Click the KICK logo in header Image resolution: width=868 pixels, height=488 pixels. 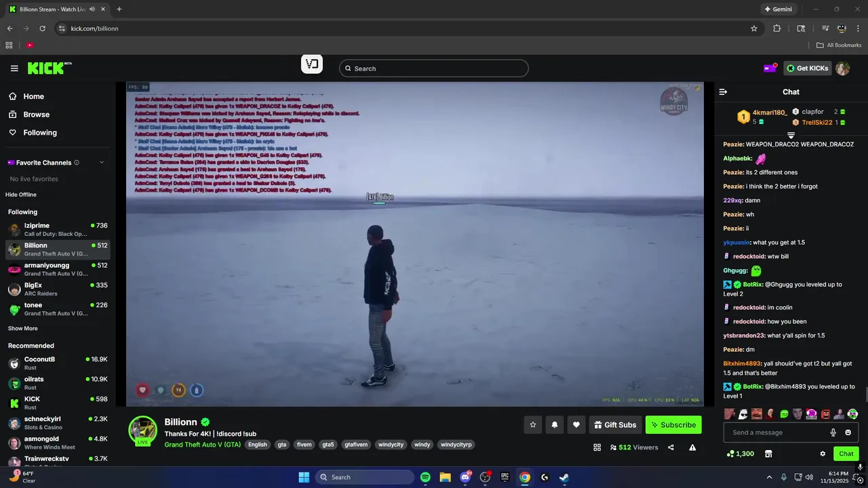click(49, 68)
